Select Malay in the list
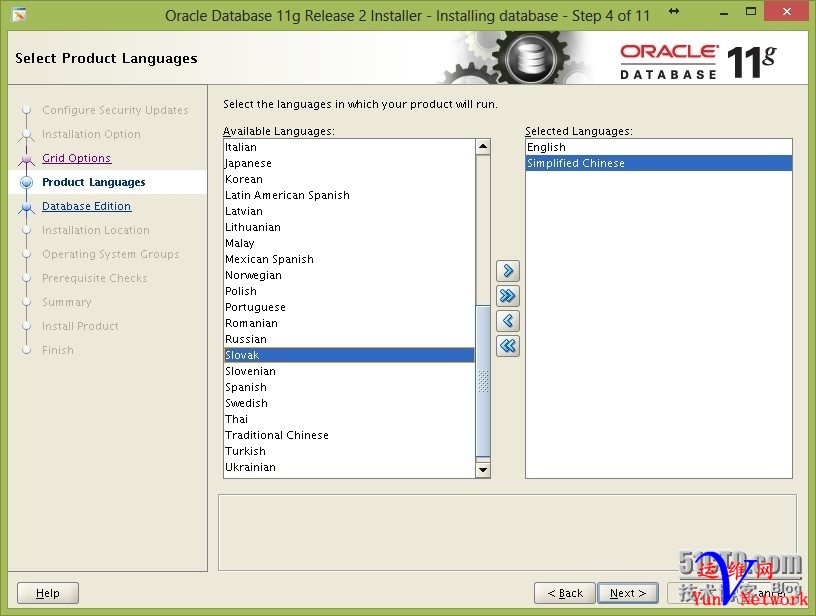The image size is (816, 616). pos(349,243)
